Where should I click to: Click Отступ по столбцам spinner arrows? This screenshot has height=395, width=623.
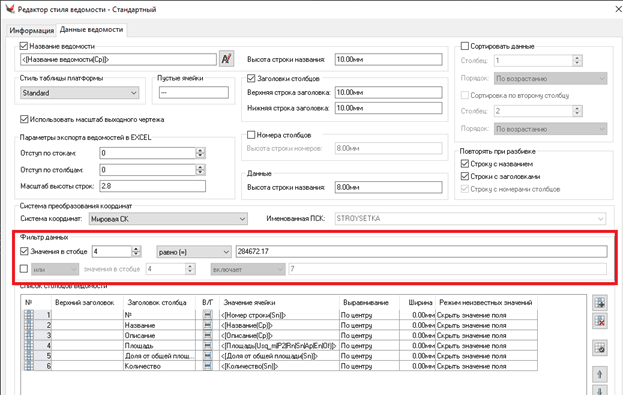[x=200, y=170]
